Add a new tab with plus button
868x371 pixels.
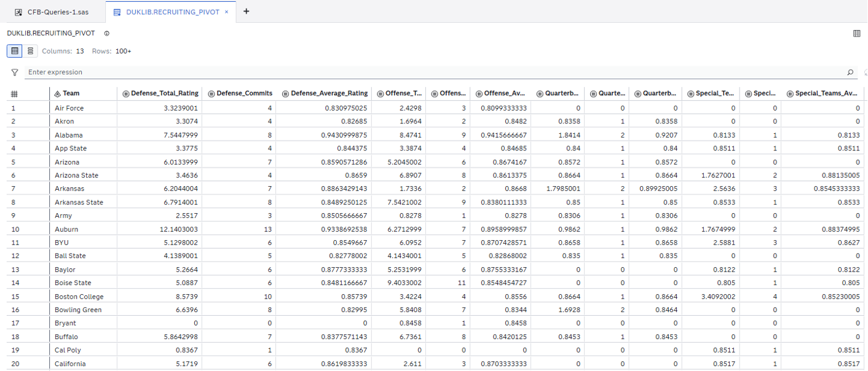coord(247,11)
